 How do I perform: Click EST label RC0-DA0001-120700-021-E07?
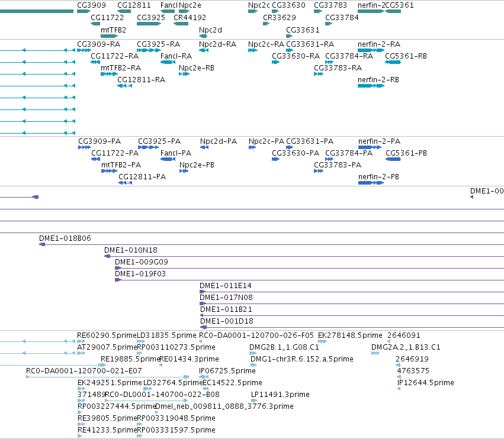coord(84,371)
